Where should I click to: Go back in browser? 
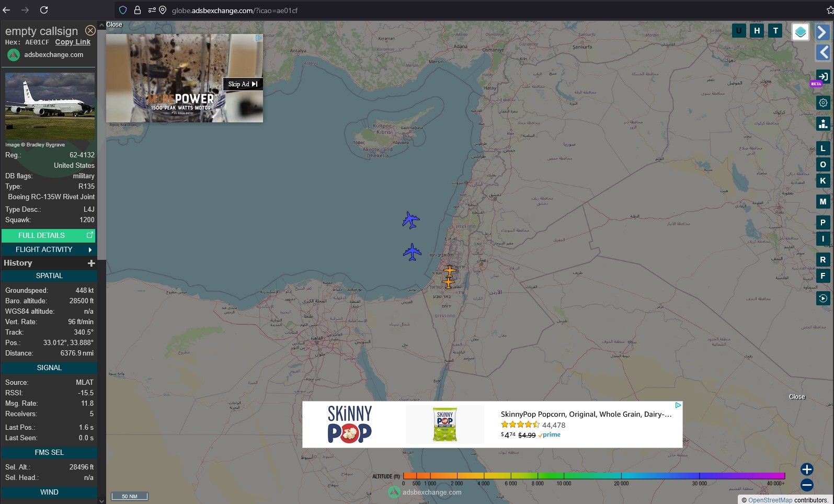(x=7, y=10)
